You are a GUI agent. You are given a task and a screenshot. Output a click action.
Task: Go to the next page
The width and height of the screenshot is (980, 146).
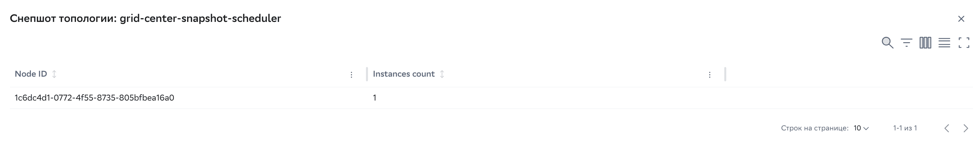(x=965, y=128)
